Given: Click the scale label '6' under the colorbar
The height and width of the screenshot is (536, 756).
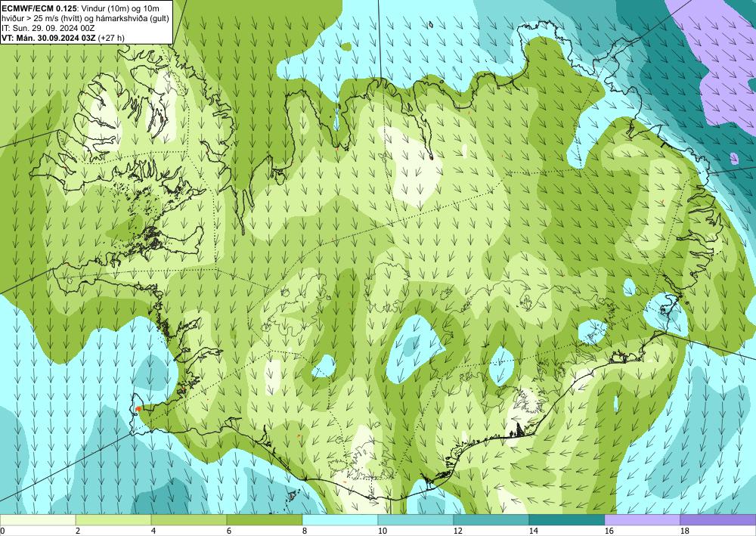Looking at the screenshot, I should tap(229, 531).
